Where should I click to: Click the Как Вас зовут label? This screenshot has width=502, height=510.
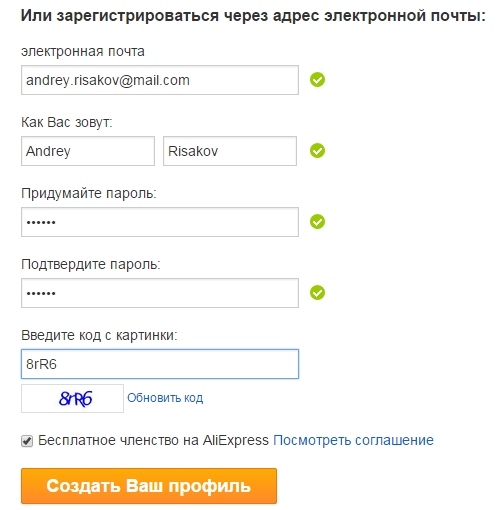[67, 122]
